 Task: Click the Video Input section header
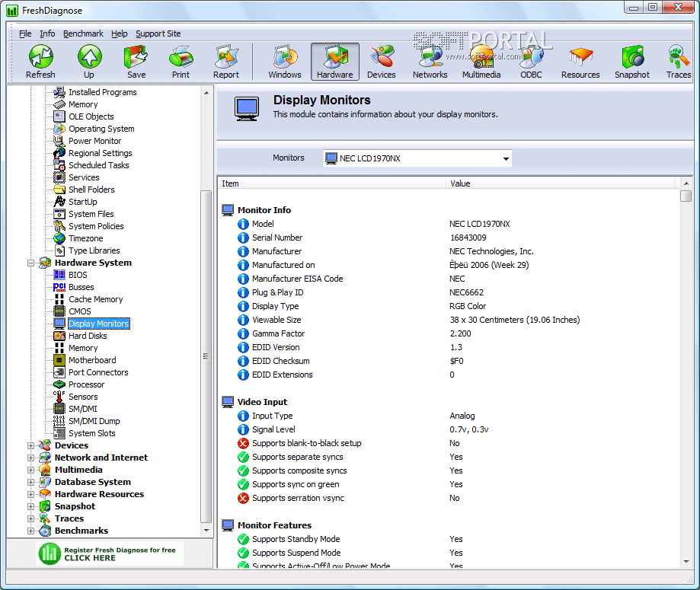pos(262,402)
